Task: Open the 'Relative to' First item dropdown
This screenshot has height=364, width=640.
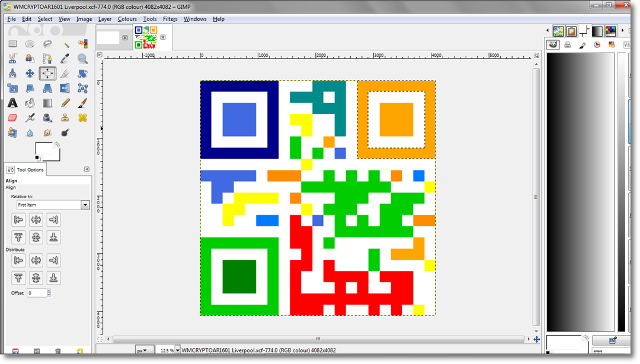Action: [x=53, y=205]
